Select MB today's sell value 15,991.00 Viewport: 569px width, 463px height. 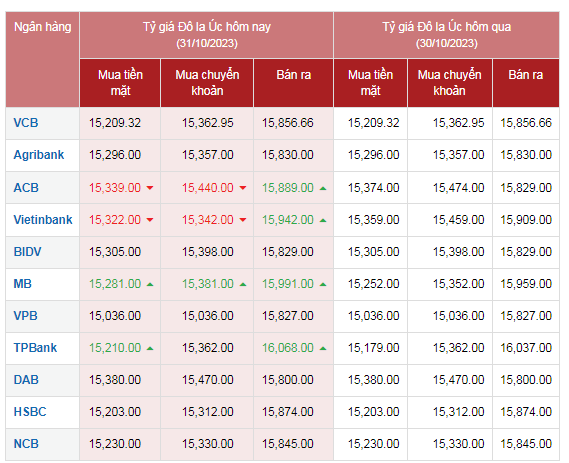pos(288,283)
